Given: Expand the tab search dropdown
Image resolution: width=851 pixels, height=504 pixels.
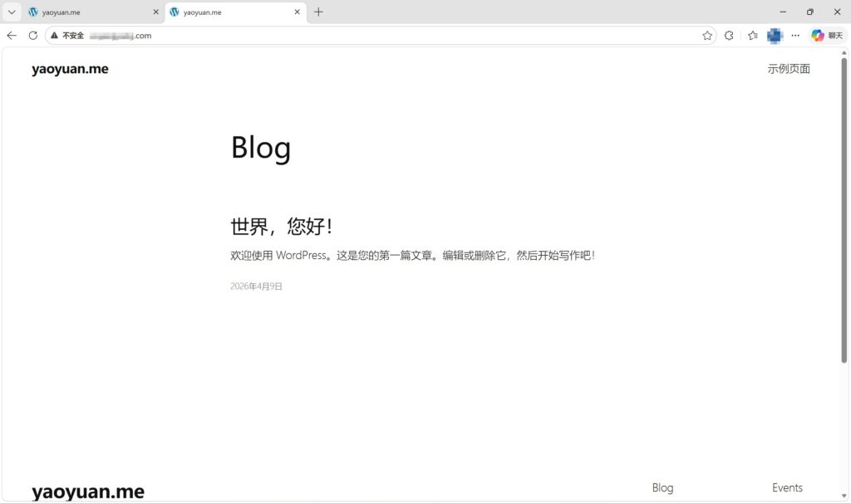Looking at the screenshot, I should tap(12, 12).
